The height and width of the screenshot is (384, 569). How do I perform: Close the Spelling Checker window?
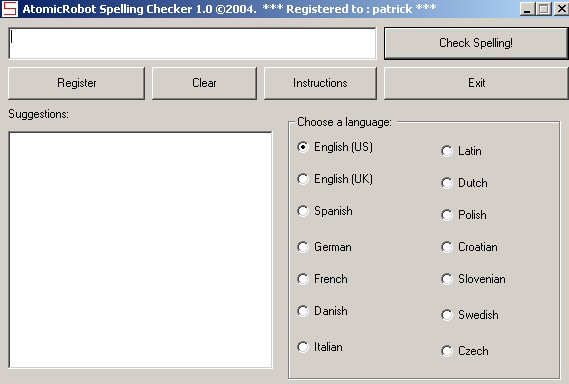pyautogui.click(x=561, y=9)
